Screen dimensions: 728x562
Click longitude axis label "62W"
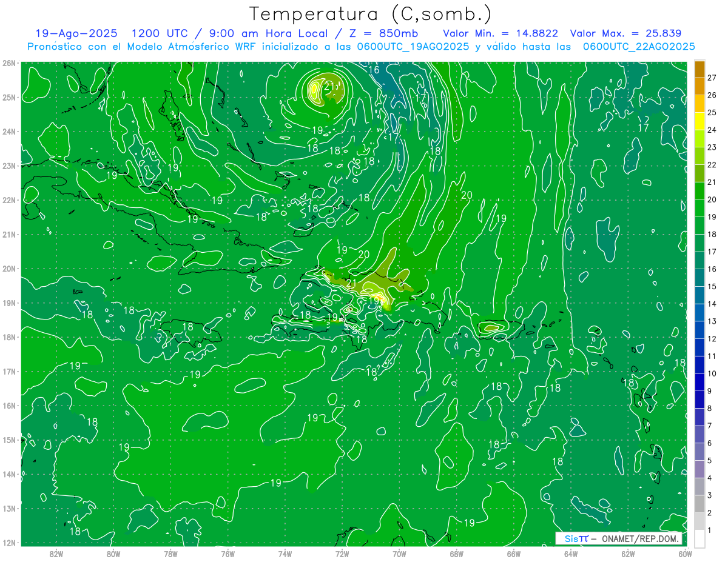[x=628, y=554]
